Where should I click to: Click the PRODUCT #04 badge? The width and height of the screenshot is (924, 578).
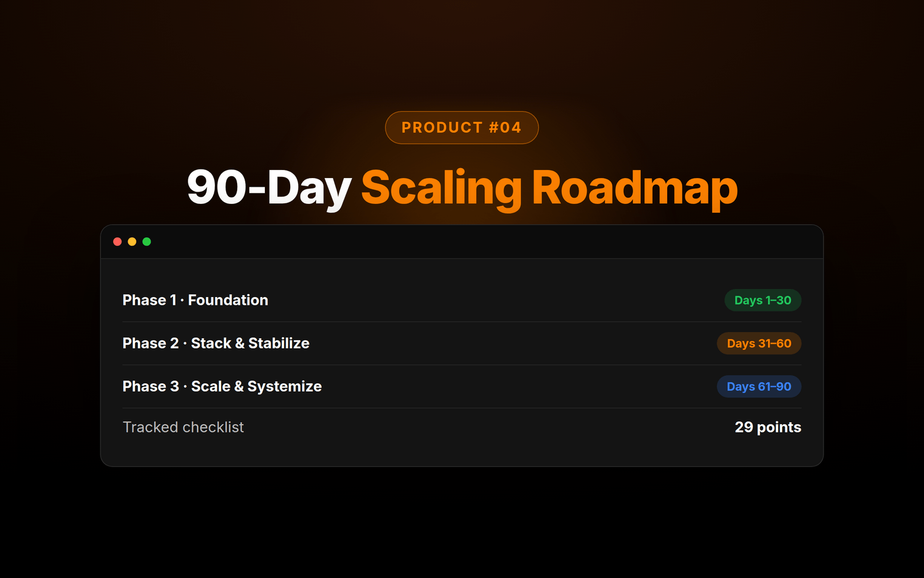(x=462, y=128)
